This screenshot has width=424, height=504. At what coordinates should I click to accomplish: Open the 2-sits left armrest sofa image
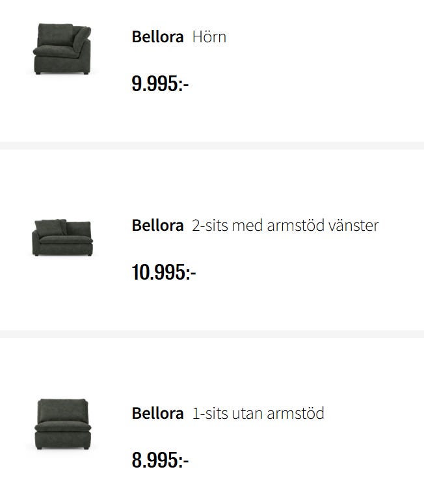click(x=62, y=237)
